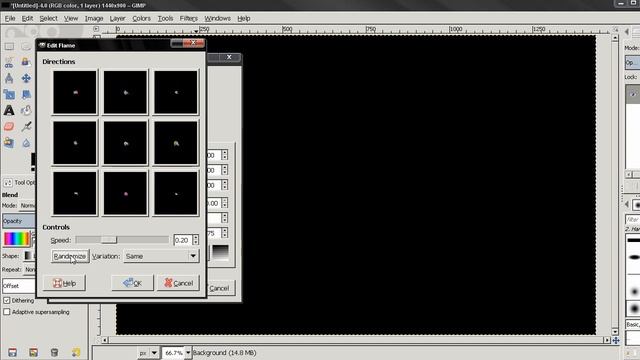The width and height of the screenshot is (640, 360).
Task: Click the Speed slider
Action: click(x=122, y=240)
